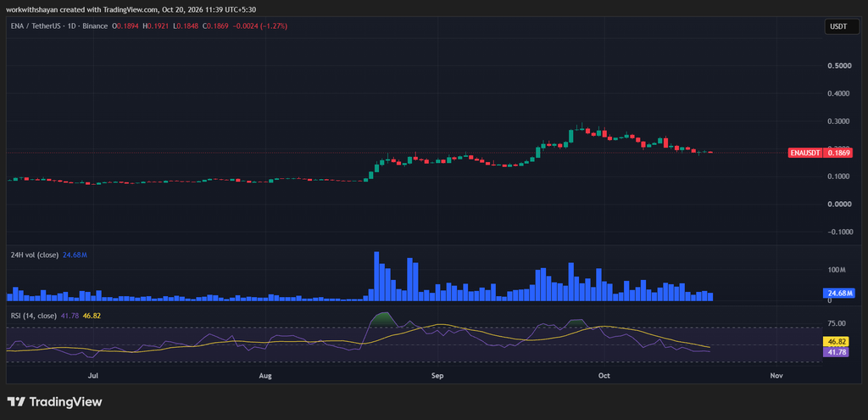This screenshot has height=420, width=868.
Task: Click the Oct label on time axis
Action: click(x=604, y=376)
